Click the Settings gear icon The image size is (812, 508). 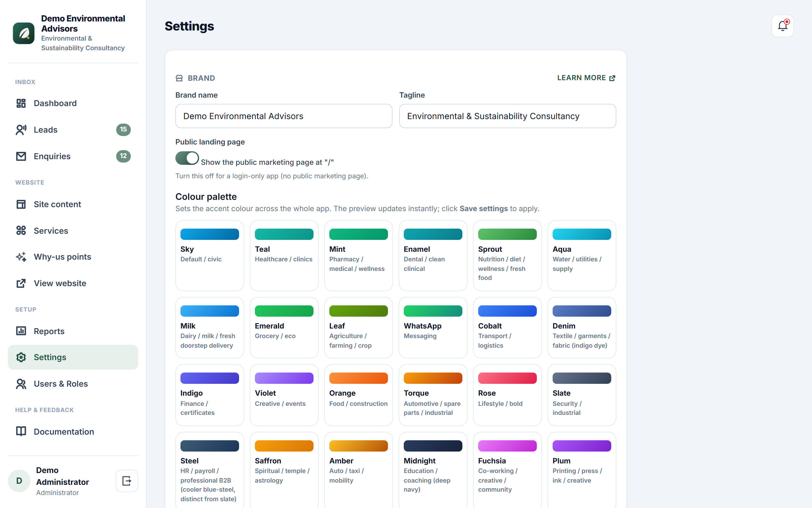pyautogui.click(x=21, y=357)
